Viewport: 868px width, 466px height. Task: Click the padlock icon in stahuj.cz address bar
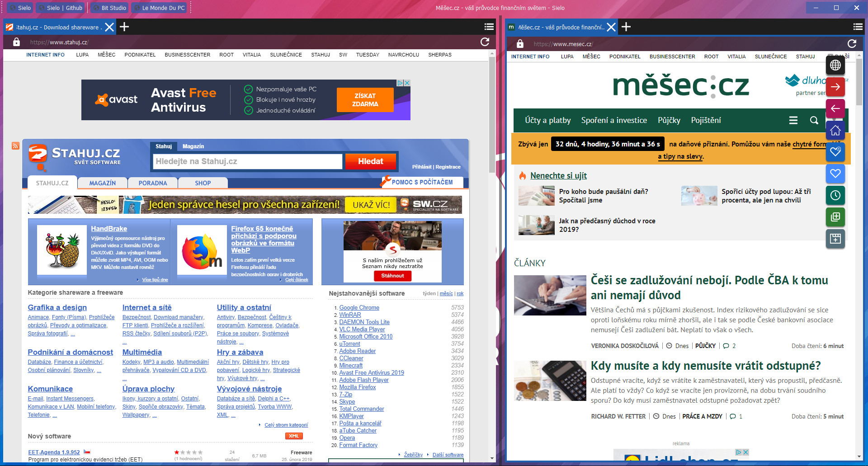[16, 42]
